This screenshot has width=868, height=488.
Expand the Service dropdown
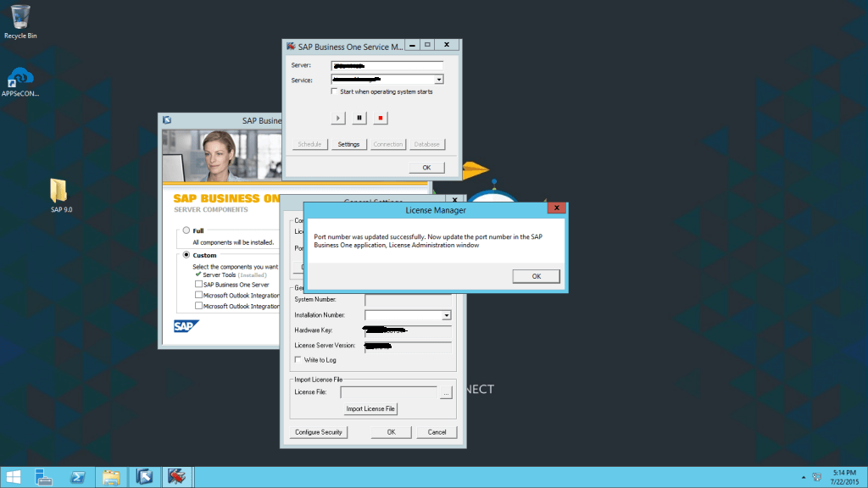point(438,80)
